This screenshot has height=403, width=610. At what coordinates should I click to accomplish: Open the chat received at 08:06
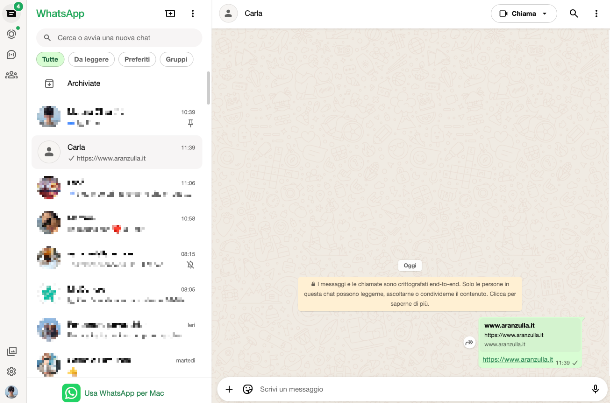[x=117, y=294]
